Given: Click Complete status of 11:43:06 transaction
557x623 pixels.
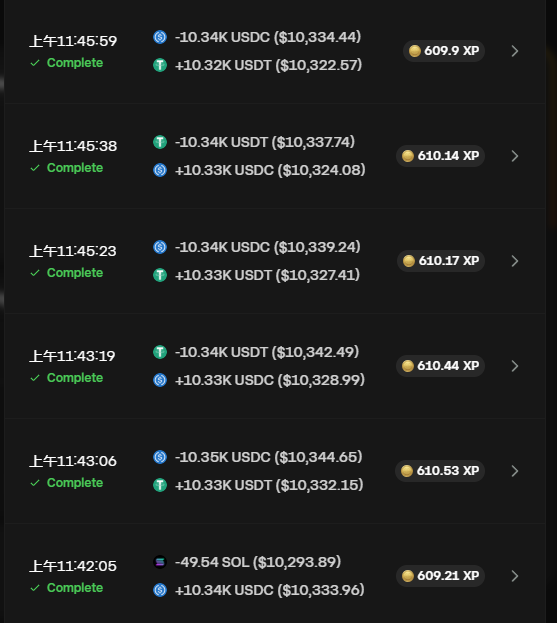Looking at the screenshot, I should pos(75,483).
